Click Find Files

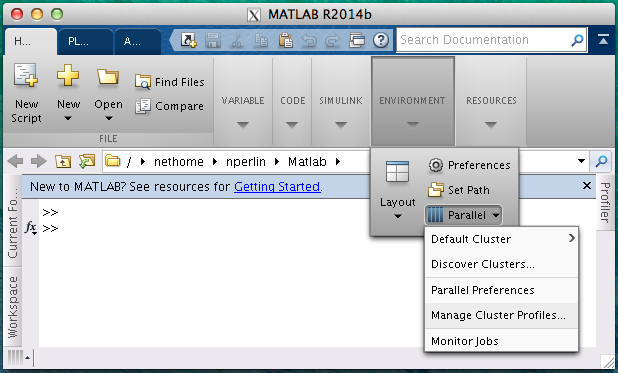coord(169,82)
